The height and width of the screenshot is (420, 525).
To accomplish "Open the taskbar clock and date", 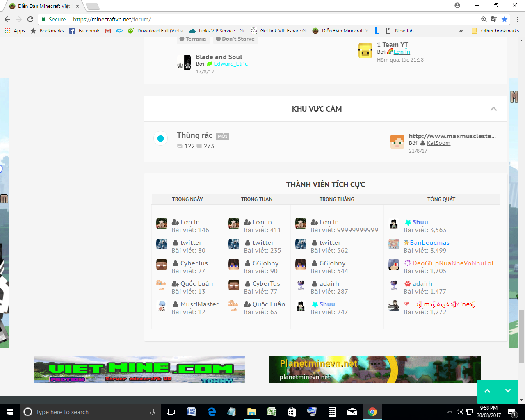I will 489,412.
